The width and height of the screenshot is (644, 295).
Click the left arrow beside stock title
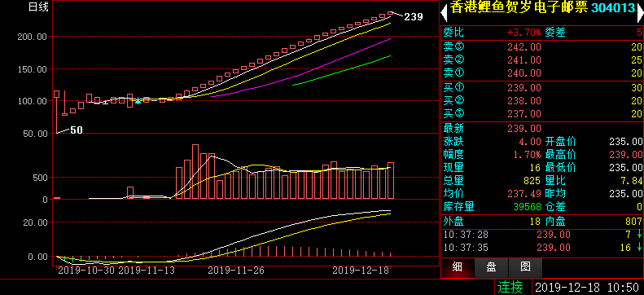tap(444, 12)
